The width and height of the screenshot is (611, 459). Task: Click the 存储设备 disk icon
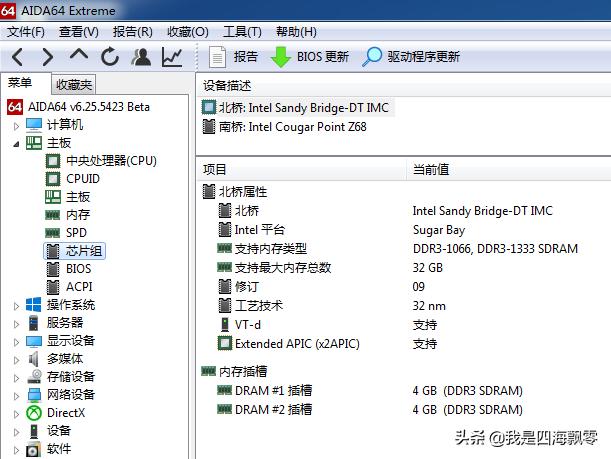point(34,376)
